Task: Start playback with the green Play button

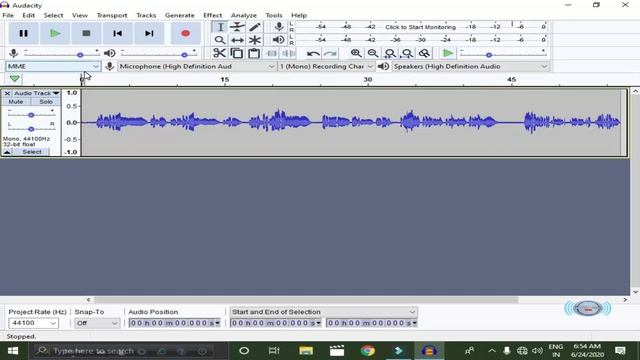Action: point(55,33)
